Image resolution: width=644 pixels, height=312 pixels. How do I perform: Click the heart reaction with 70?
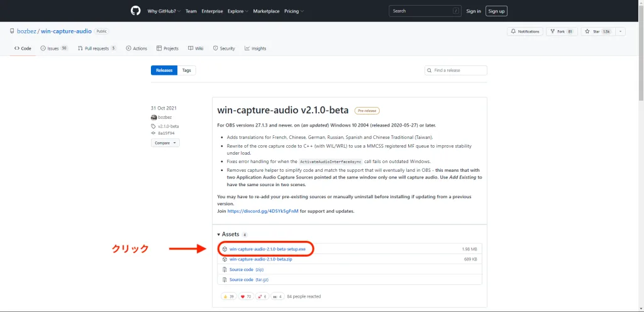coord(246,296)
